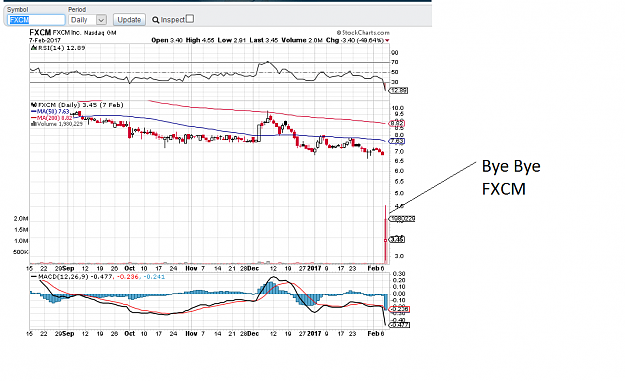The width and height of the screenshot is (625, 381).
Task: Click the Volume 2.0M header value
Action: 301,40
